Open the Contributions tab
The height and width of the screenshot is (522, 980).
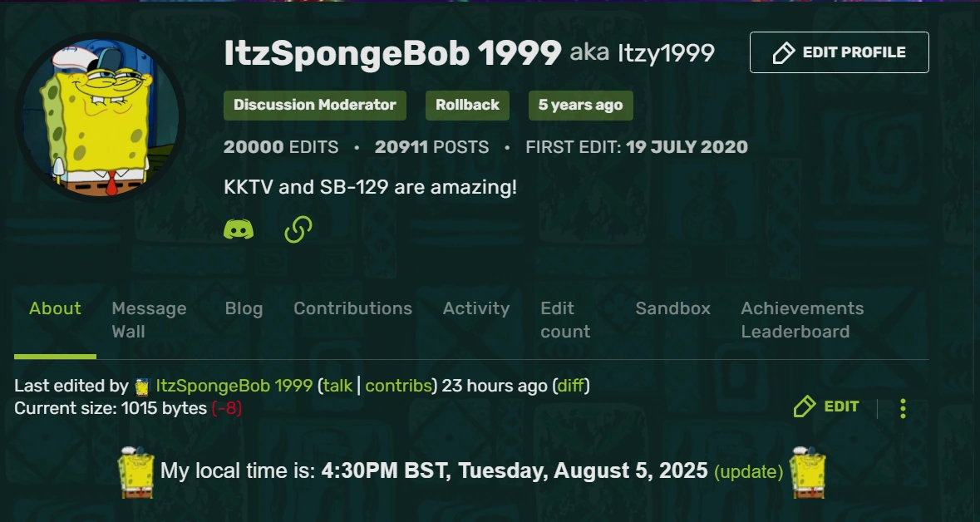tap(352, 308)
